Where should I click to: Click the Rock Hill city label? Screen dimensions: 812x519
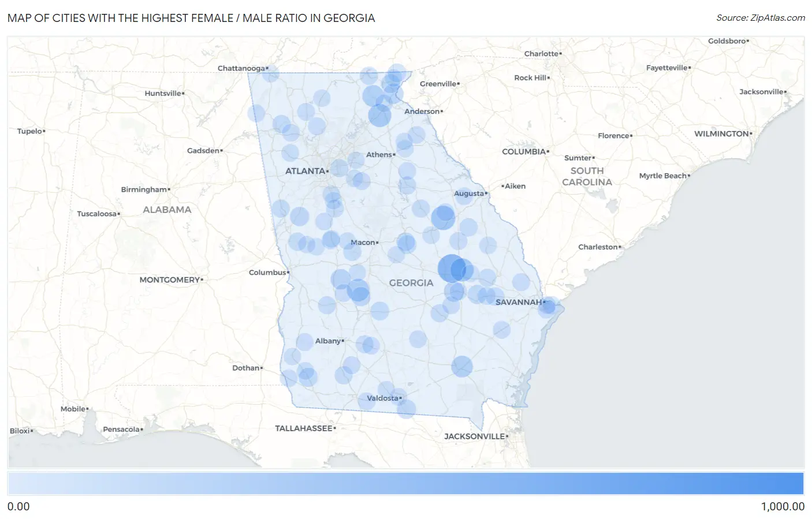point(530,78)
